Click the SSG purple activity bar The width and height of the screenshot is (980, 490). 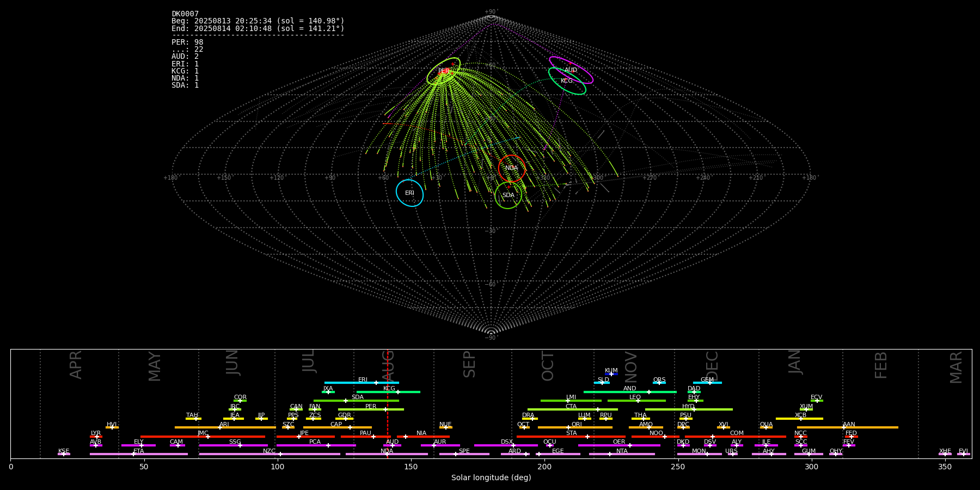(233, 445)
